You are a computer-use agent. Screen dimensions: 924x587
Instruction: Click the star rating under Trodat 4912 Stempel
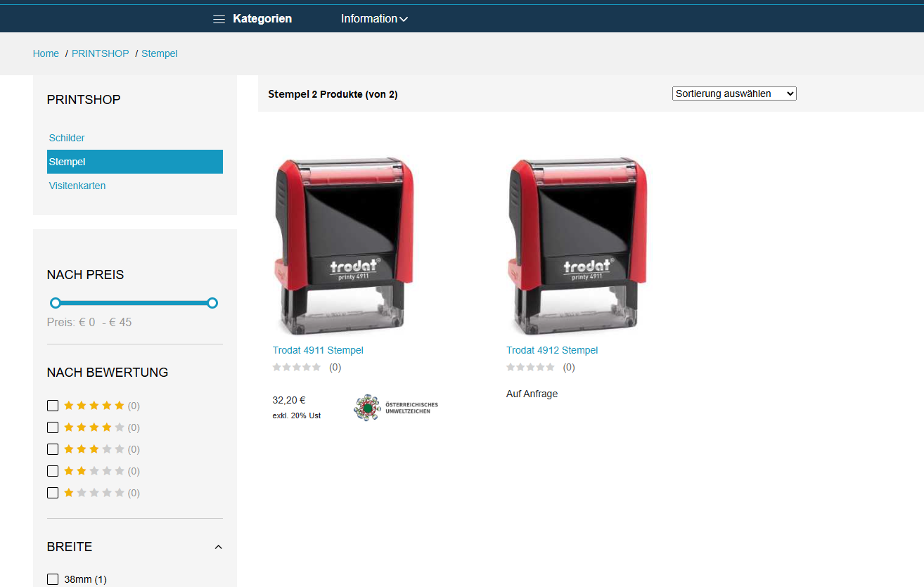[x=530, y=367]
